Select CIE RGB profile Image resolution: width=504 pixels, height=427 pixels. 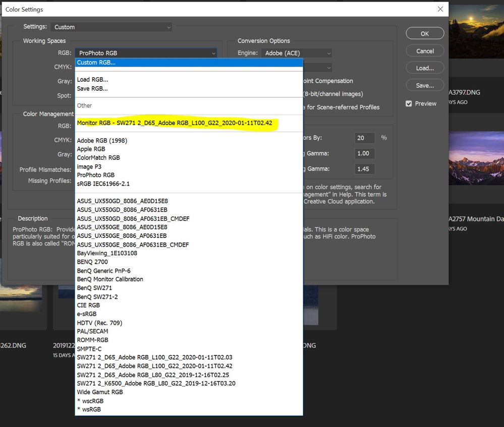[x=189, y=305]
